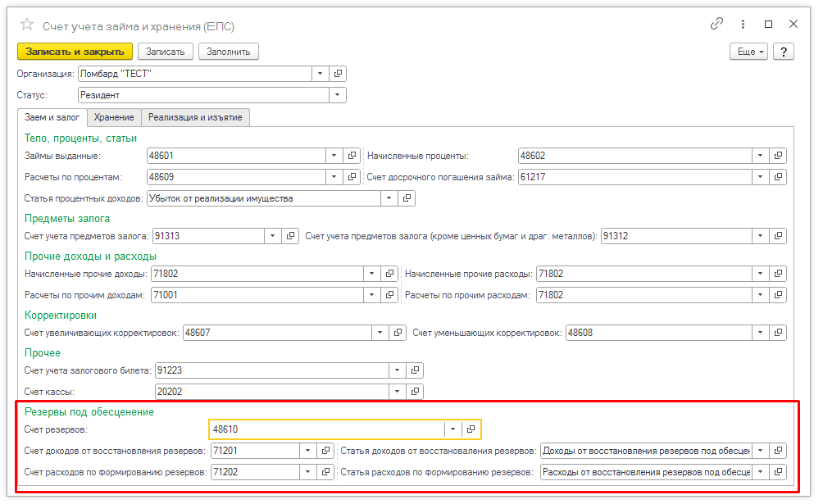Click into Расчеты по процентам field 48609
This screenshot has width=823, height=504.
coord(234,177)
